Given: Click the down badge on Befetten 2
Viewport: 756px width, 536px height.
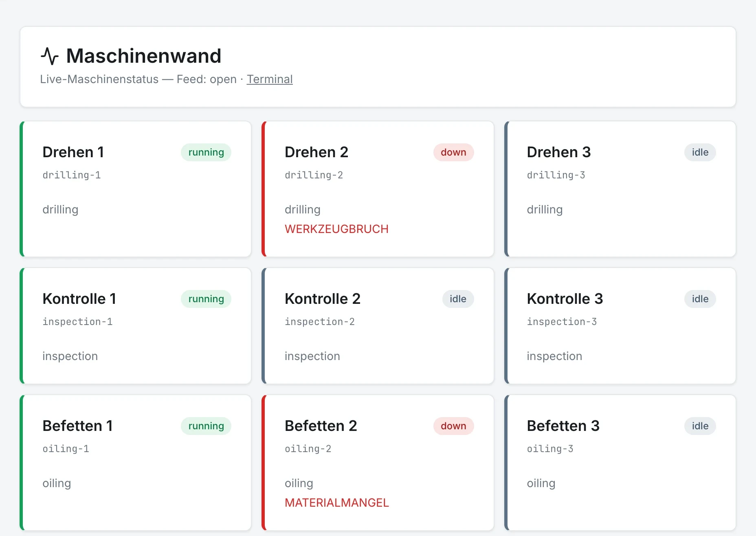Looking at the screenshot, I should coord(453,426).
